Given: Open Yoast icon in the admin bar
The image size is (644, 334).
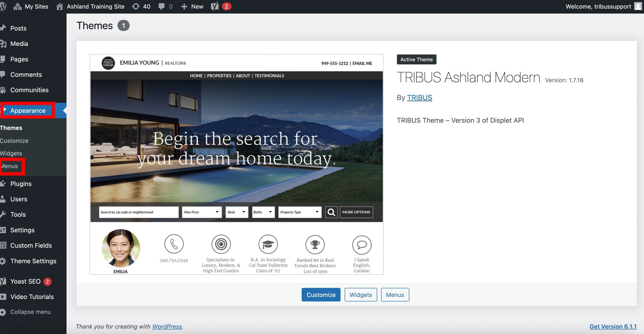Looking at the screenshot, I should coord(215,7).
